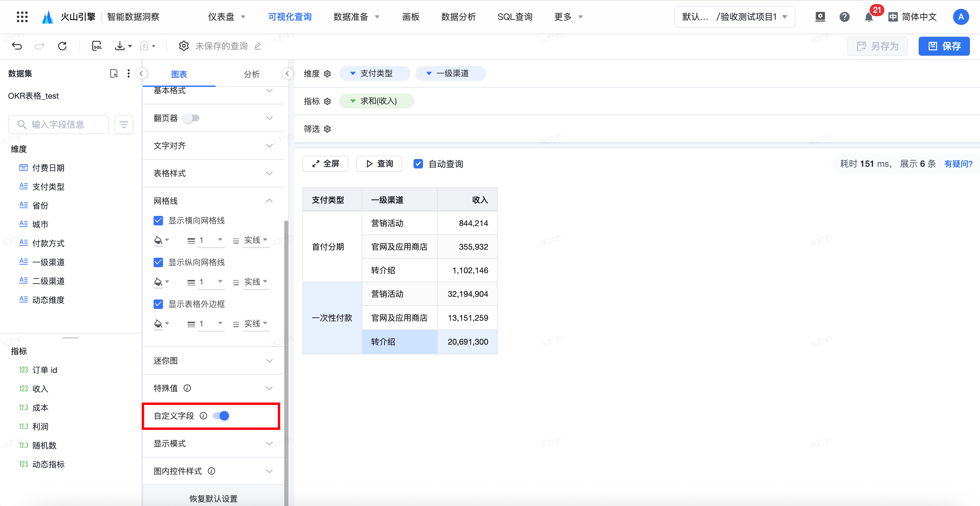Uncheck 显示纵向网格线 checkbox
This screenshot has height=506, width=980.
tap(158, 262)
